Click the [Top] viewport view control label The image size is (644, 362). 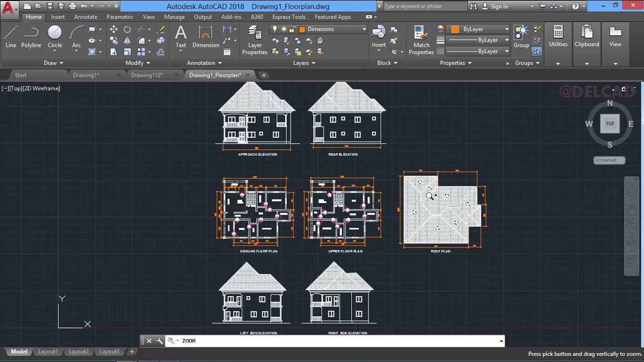tap(16, 88)
